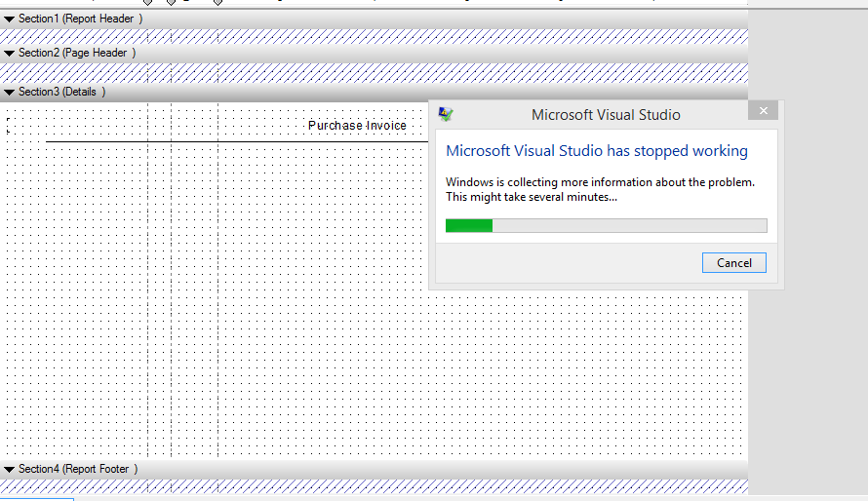Select the horizontal line under Purchase Invoice
Screen dimensions: 868x501
pos(237,142)
